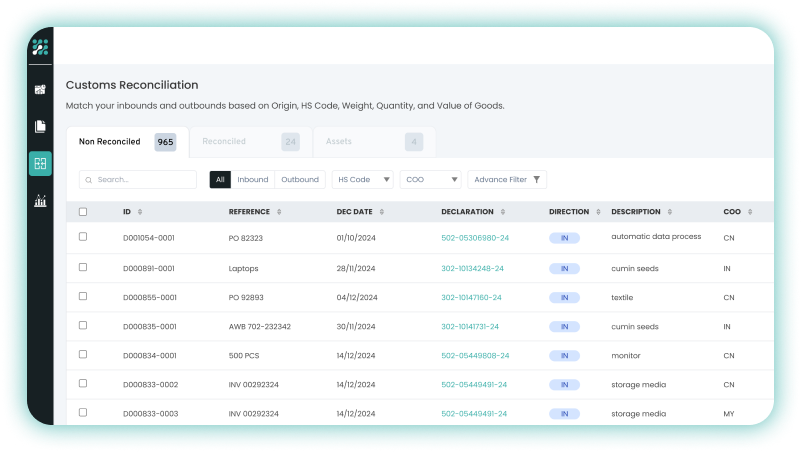Open the dashboard icon in the sidebar
Image resolution: width=801 pixels, height=452 pixels.
click(x=40, y=90)
